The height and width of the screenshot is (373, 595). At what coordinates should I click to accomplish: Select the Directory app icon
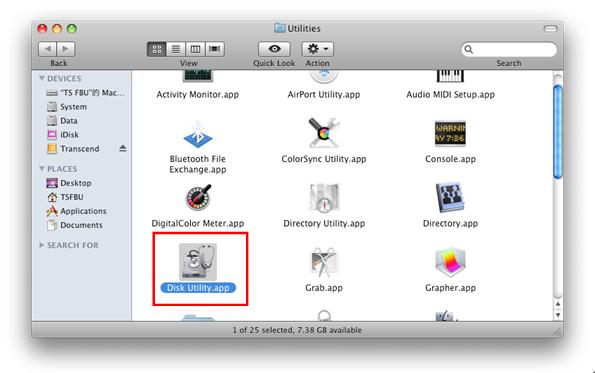tap(450, 197)
